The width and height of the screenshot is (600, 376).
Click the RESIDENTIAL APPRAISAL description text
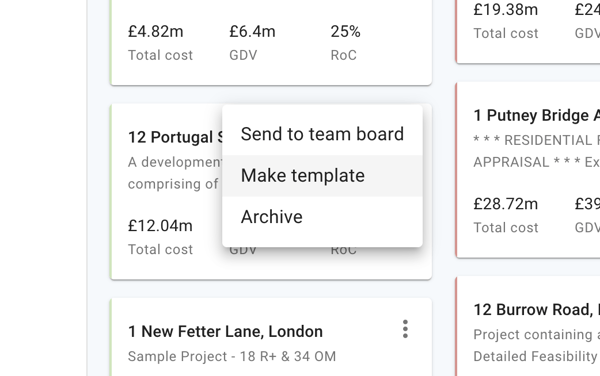pyautogui.click(x=536, y=151)
